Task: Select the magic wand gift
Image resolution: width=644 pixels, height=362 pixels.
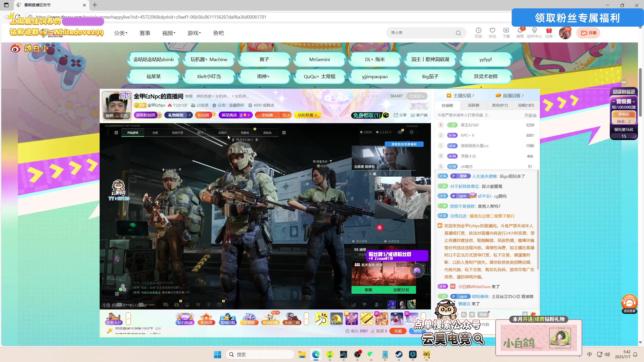Action: (351, 319)
